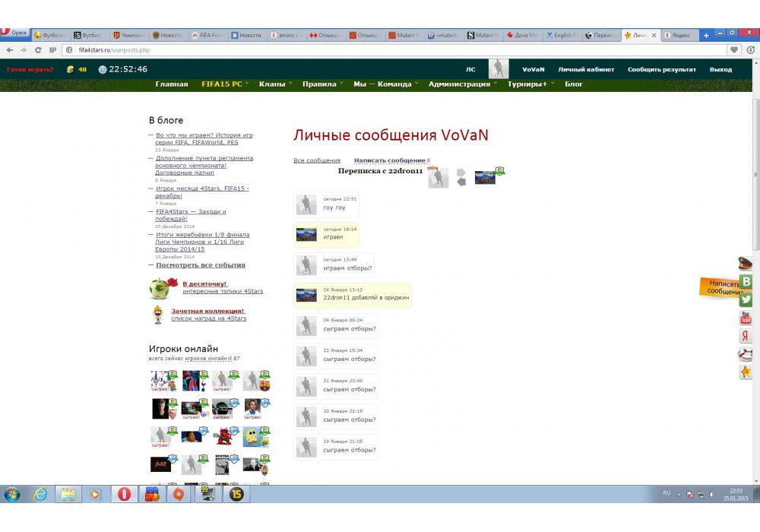
Task: Click the Написать сообщение link
Action: (389, 160)
